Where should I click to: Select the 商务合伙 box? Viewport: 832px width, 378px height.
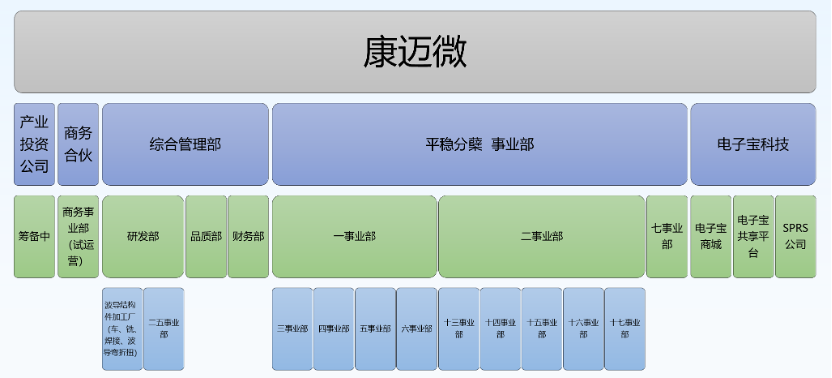[78, 144]
